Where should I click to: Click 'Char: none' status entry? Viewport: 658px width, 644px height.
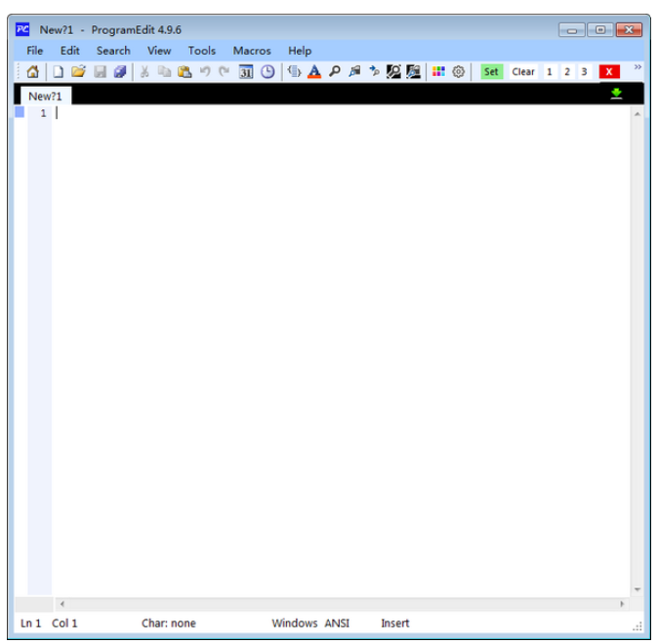(169, 624)
